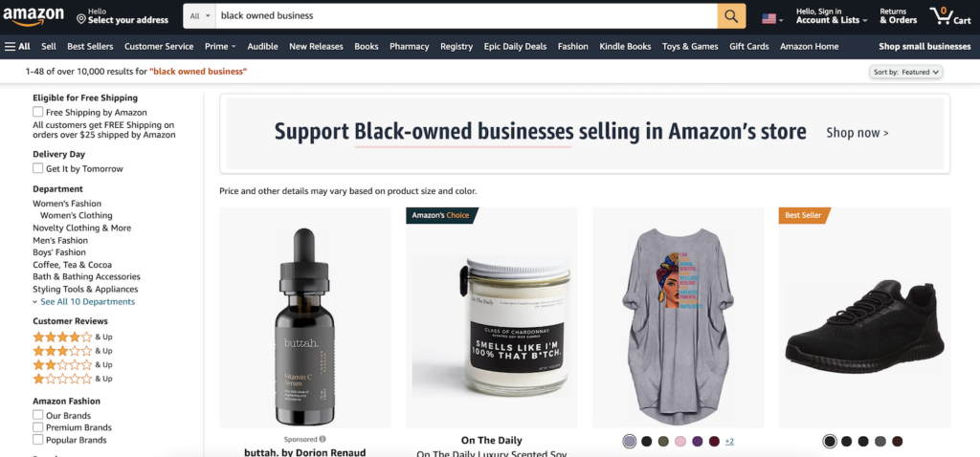Open the hamburger All menu
Viewport: 980px width, 457px height.
[x=17, y=46]
